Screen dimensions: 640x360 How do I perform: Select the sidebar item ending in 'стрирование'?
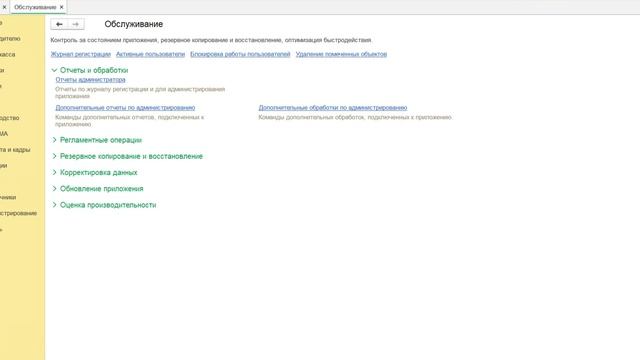[18, 213]
